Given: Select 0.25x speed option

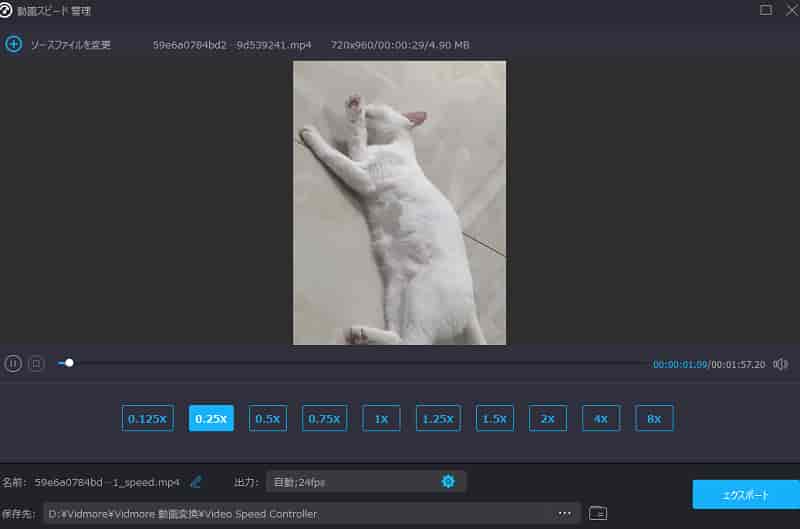Looking at the screenshot, I should pyautogui.click(x=211, y=418).
